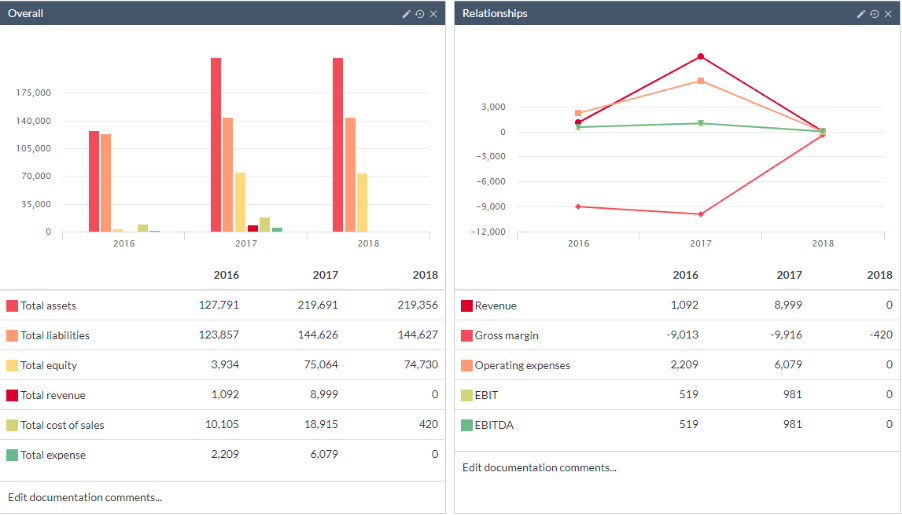Click the 2017 Revenue data point on line chart

(x=701, y=56)
